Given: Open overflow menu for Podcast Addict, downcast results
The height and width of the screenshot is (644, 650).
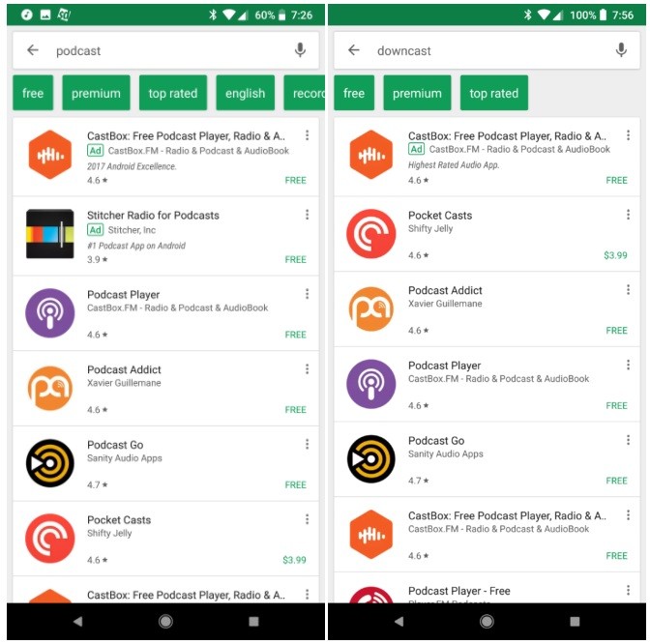Looking at the screenshot, I should click(629, 290).
